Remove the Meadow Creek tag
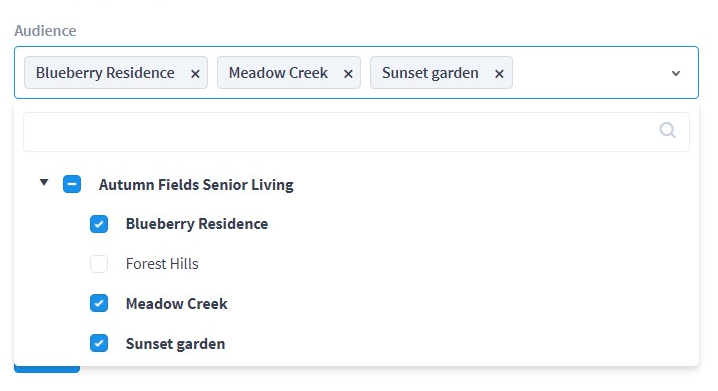The height and width of the screenshot is (391, 718). coord(348,74)
